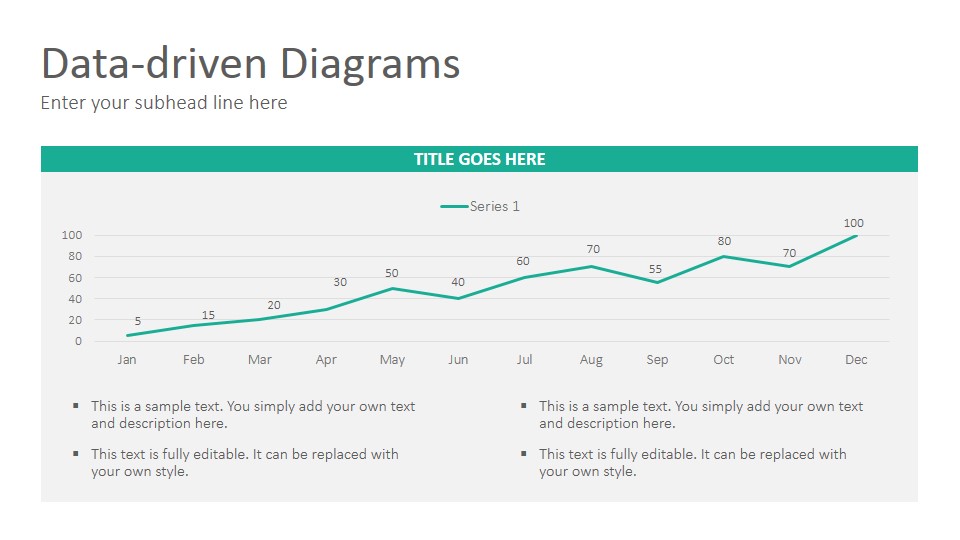960x540 pixels.
Task: Select the 'Aug' month label
Action: (591, 360)
